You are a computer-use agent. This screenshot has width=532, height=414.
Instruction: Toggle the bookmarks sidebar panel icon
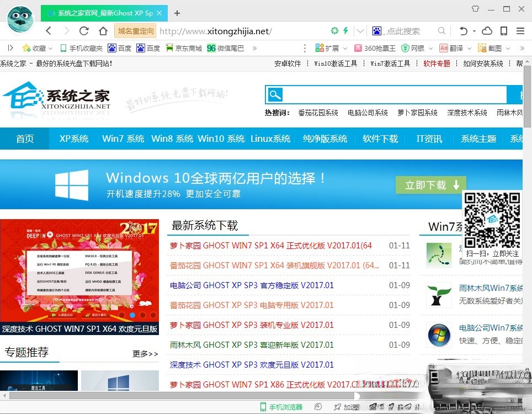[x=10, y=48]
